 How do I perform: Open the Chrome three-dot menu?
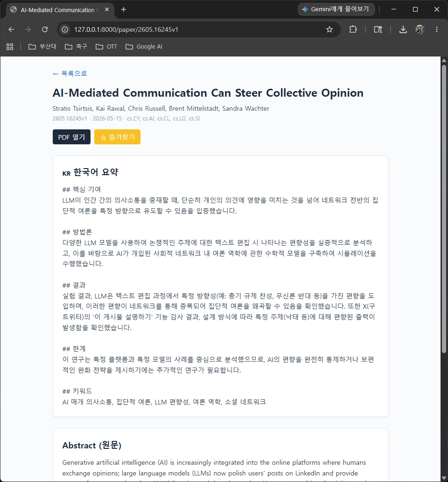click(437, 29)
